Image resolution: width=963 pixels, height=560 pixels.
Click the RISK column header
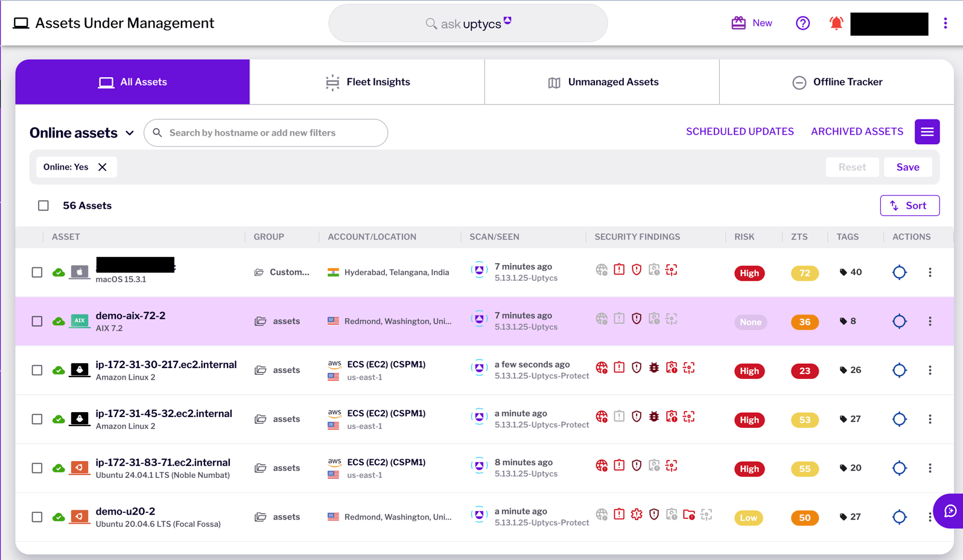[744, 237]
